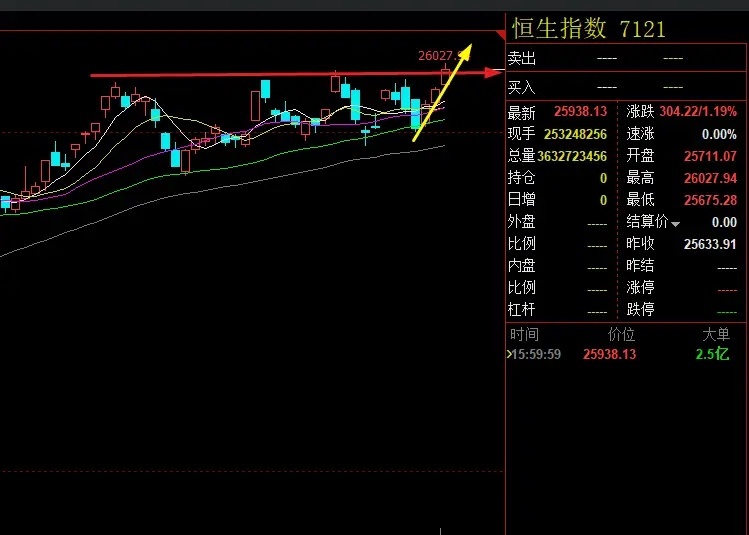This screenshot has width=749, height=535.
Task: Click the 时间 column header
Action: pyautogui.click(x=524, y=334)
